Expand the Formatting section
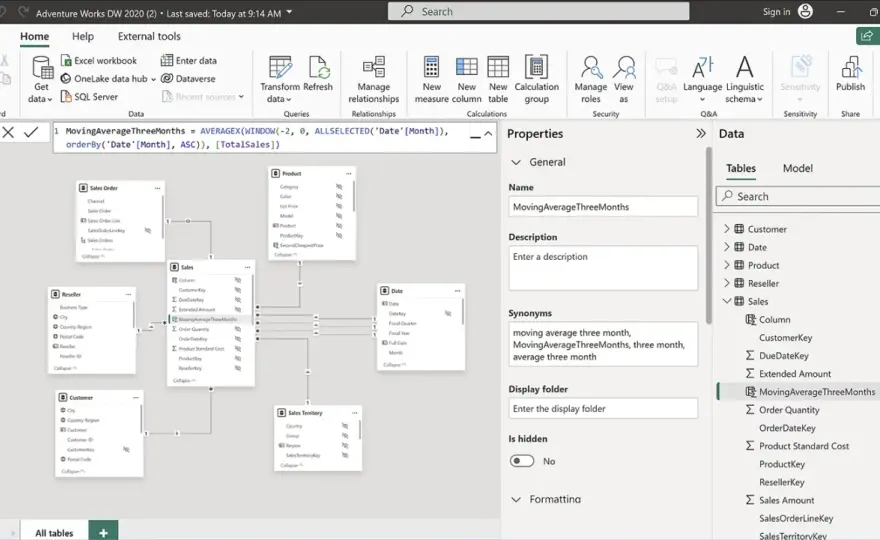880x540 pixels. [x=516, y=499]
